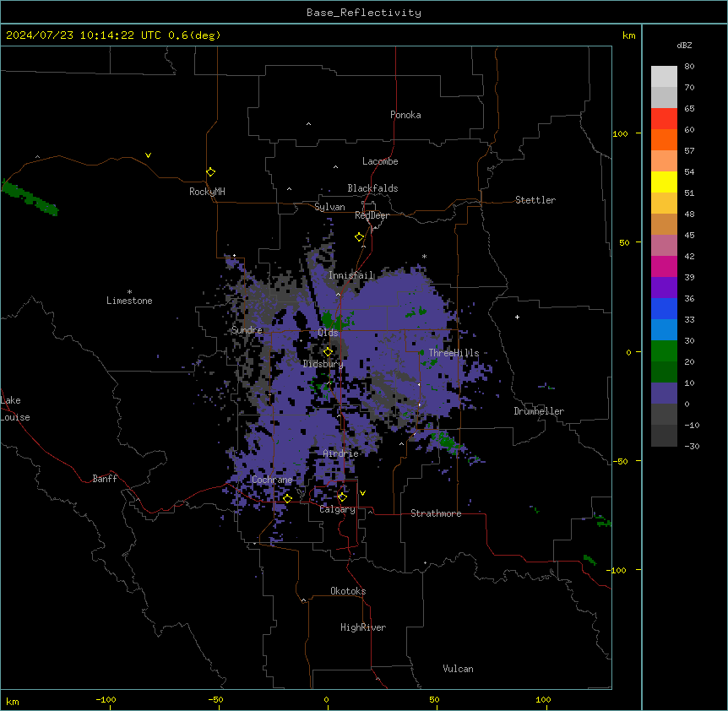The image size is (728, 711).
Task: Click the Olds town label
Action: coord(328,333)
